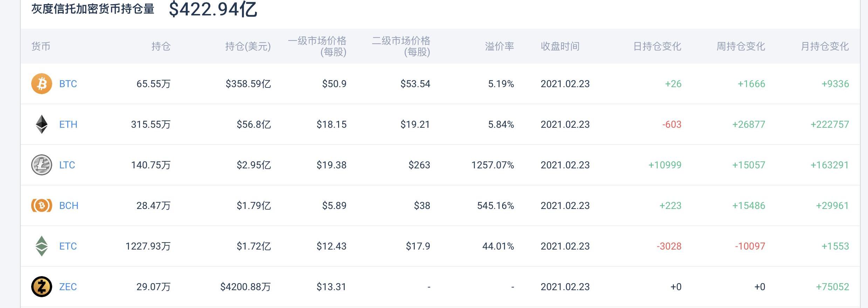Click the 日持仓变化 column header
868x308 pixels.
657,46
